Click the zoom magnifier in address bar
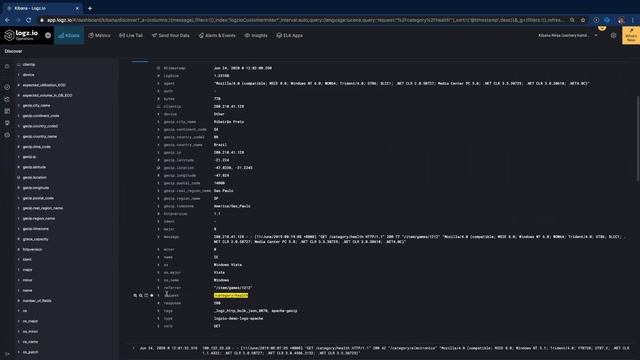Image resolution: width=640 pixels, height=360 pixels. (572, 20)
